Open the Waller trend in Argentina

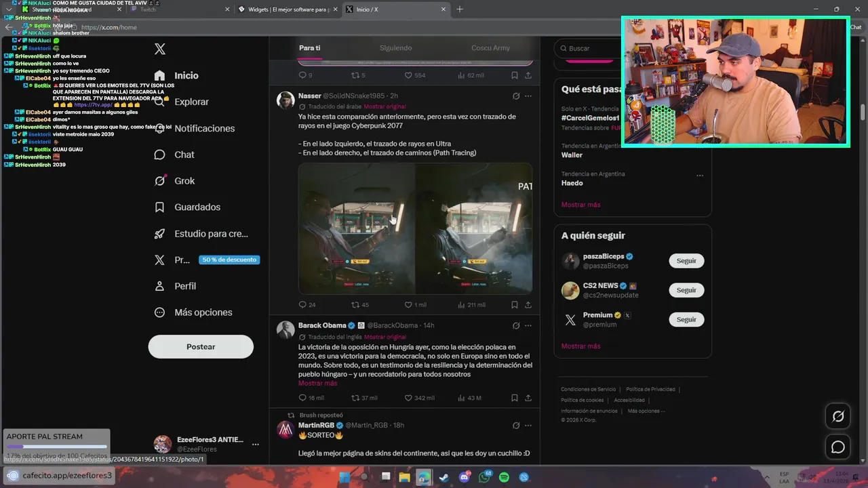coord(572,155)
